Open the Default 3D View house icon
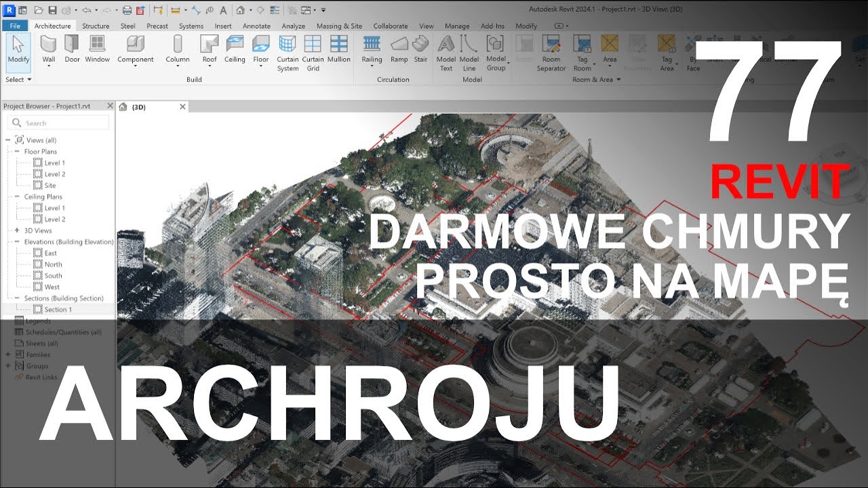The image size is (868, 488). coord(240,10)
